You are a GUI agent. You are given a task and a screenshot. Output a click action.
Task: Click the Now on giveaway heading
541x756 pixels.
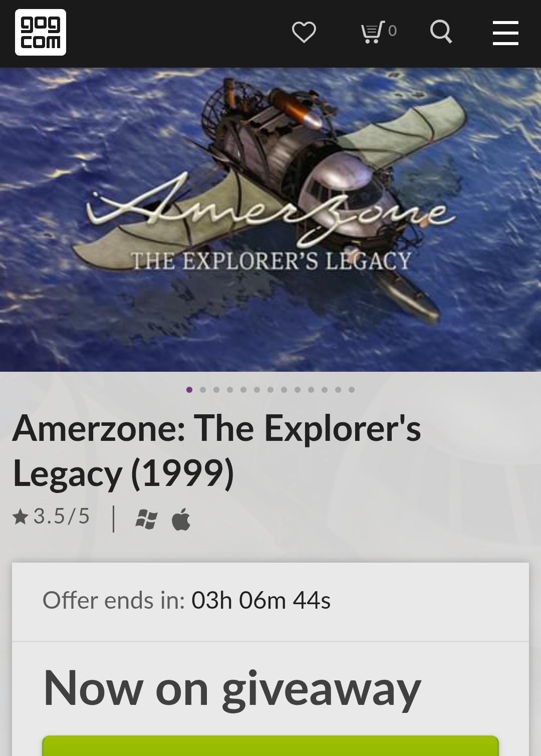point(232,689)
